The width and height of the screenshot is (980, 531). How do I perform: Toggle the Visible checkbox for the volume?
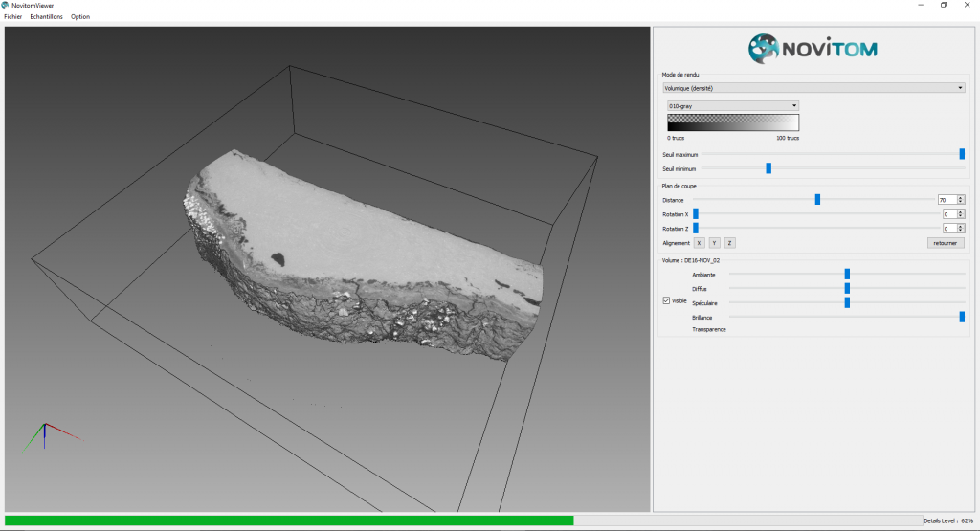[x=667, y=300]
